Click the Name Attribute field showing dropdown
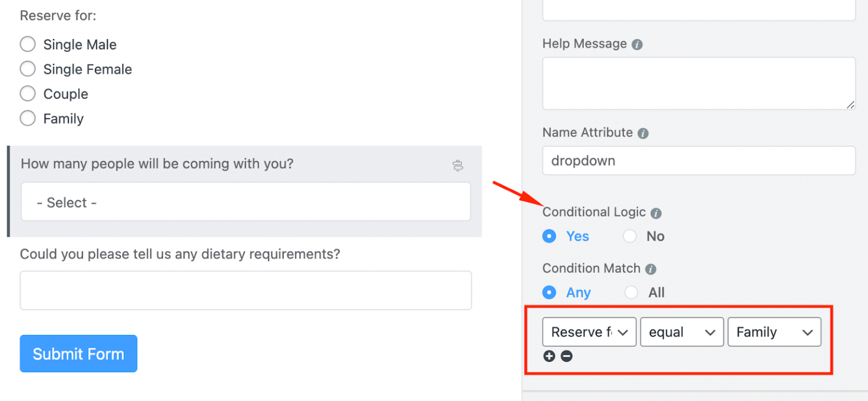 click(x=698, y=161)
